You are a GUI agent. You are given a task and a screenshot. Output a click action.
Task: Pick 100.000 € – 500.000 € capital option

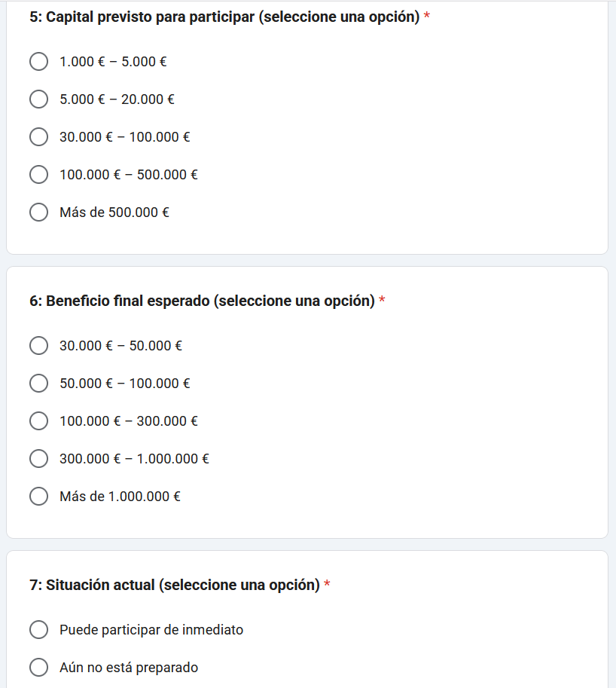[x=38, y=175]
